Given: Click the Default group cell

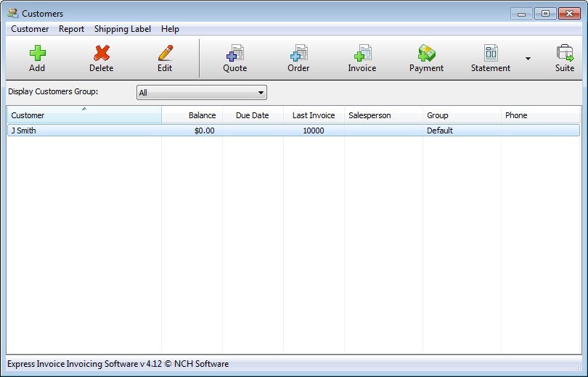Looking at the screenshot, I should pos(440,130).
